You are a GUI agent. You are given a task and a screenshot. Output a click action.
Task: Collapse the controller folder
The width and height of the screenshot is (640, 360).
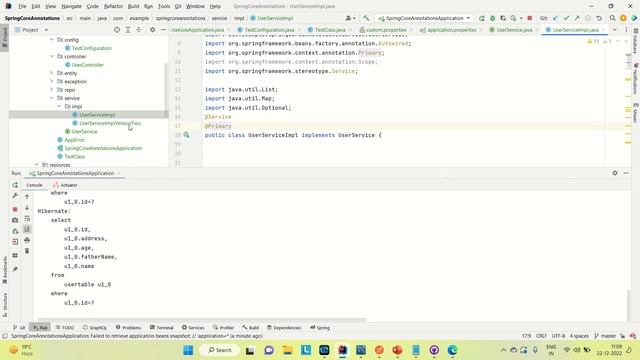52,56
